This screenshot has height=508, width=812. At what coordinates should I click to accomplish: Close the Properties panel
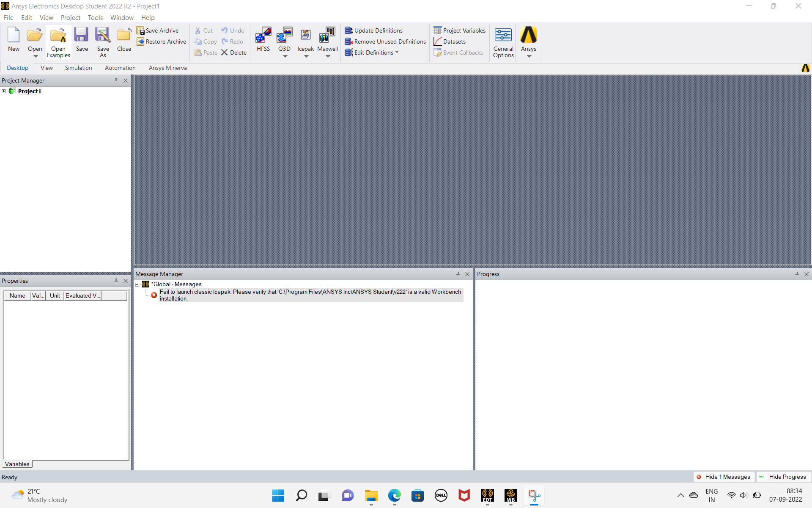coord(126,281)
